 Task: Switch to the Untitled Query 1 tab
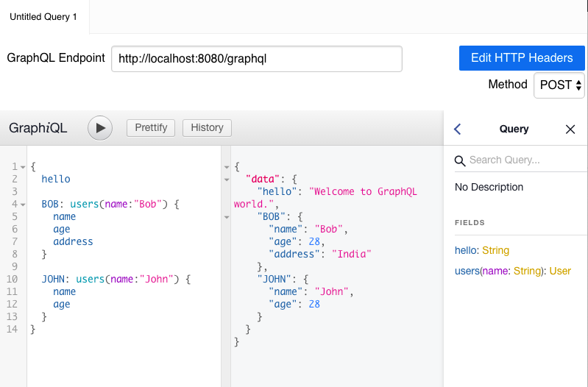(43, 17)
